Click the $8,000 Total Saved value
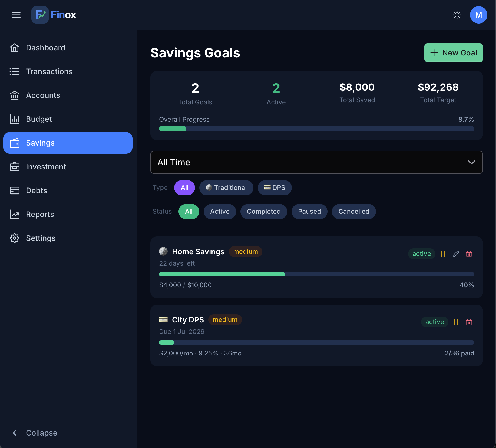The height and width of the screenshot is (448, 496). [x=357, y=87]
